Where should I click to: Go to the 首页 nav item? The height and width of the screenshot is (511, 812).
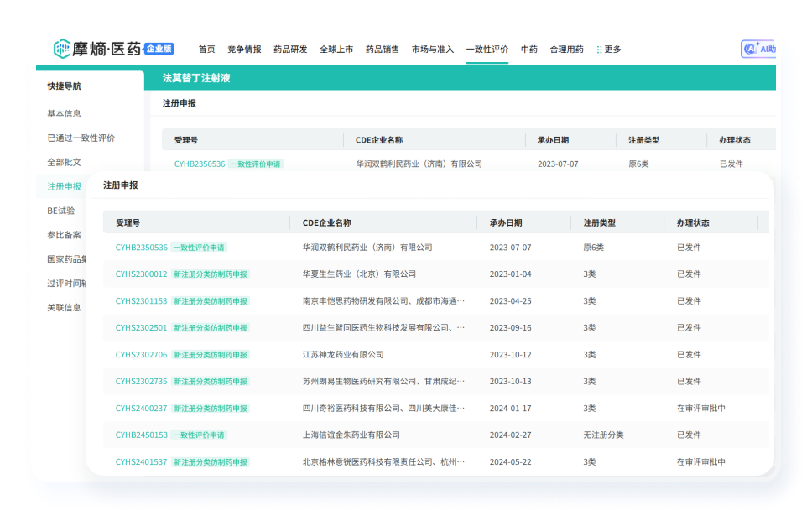pyautogui.click(x=206, y=50)
